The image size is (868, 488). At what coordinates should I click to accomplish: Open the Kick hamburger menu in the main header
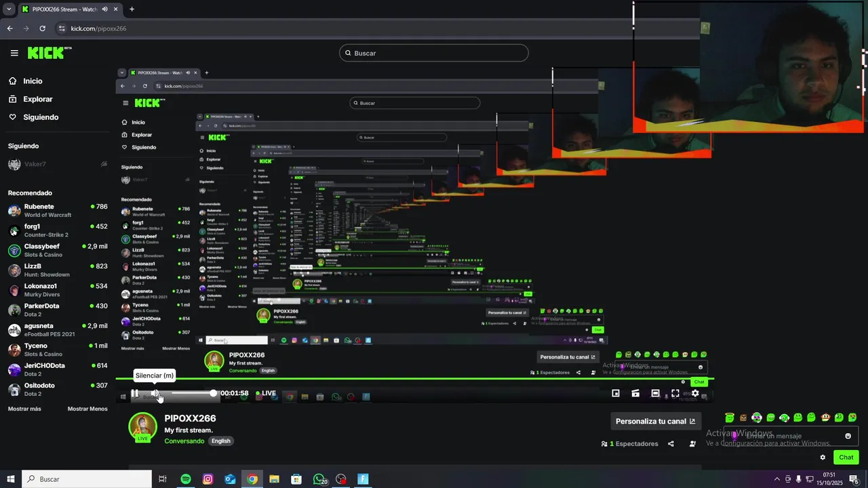pos(14,53)
